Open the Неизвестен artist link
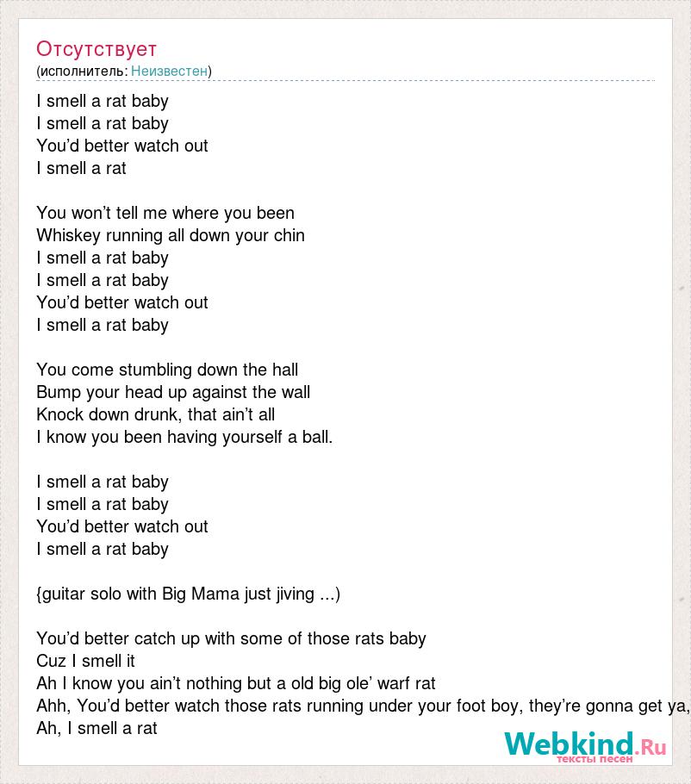Image resolution: width=691 pixels, height=784 pixels. [x=169, y=71]
